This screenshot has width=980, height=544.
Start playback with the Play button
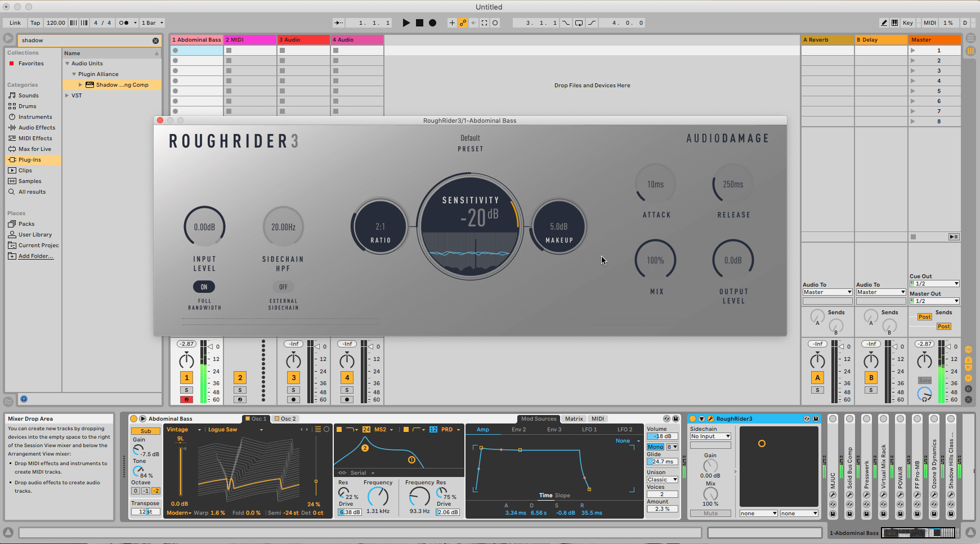pyautogui.click(x=406, y=23)
